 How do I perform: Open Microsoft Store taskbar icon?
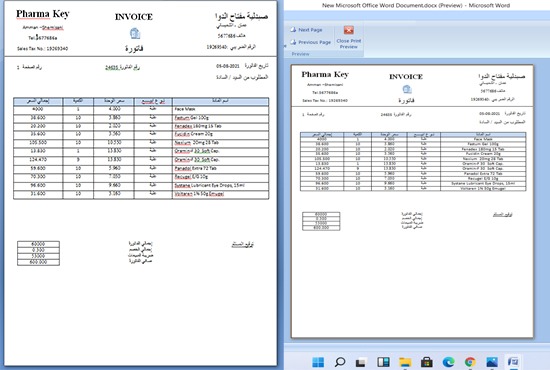[x=427, y=362]
